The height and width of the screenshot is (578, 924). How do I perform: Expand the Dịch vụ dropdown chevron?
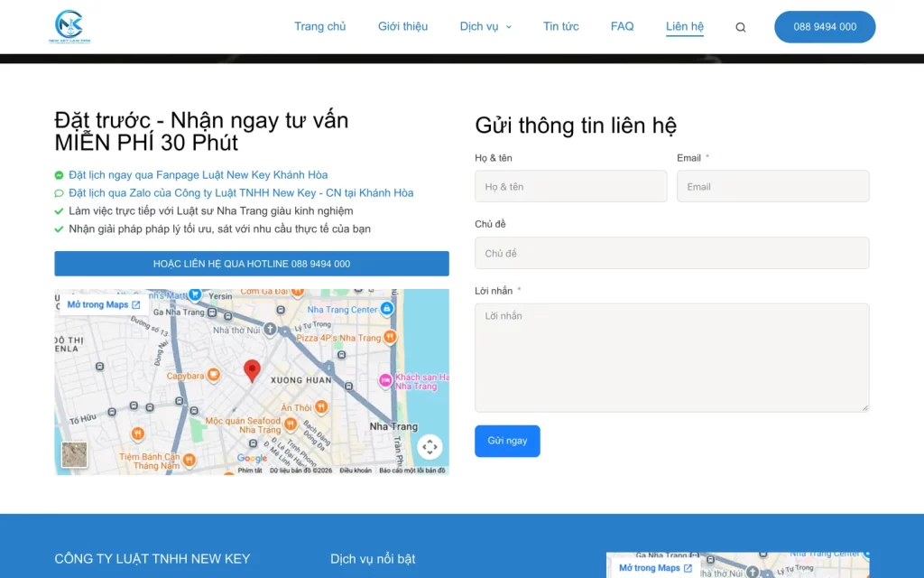click(x=509, y=27)
